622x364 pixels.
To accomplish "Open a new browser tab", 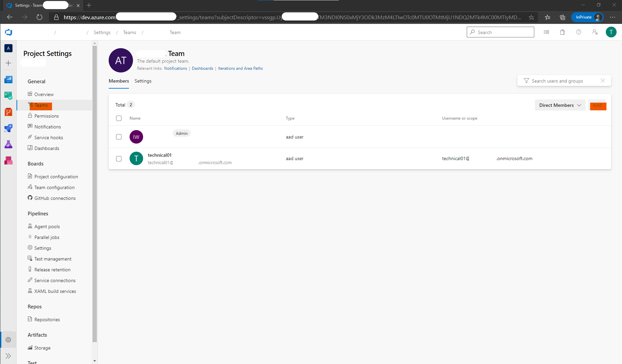I will [89, 5].
